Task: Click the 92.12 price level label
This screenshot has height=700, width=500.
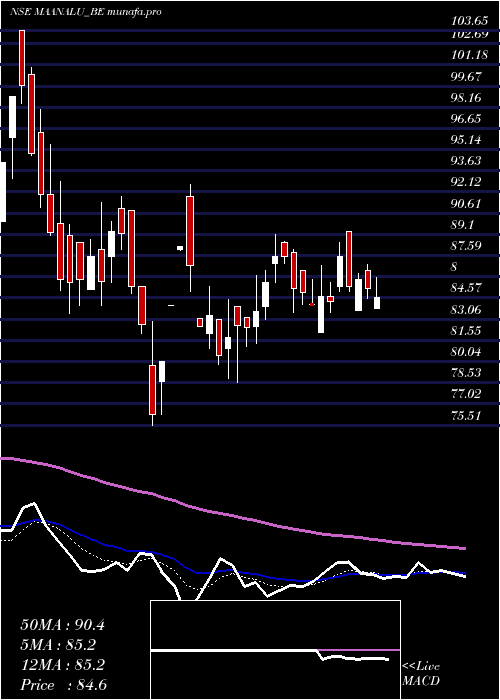Action: tap(466, 183)
